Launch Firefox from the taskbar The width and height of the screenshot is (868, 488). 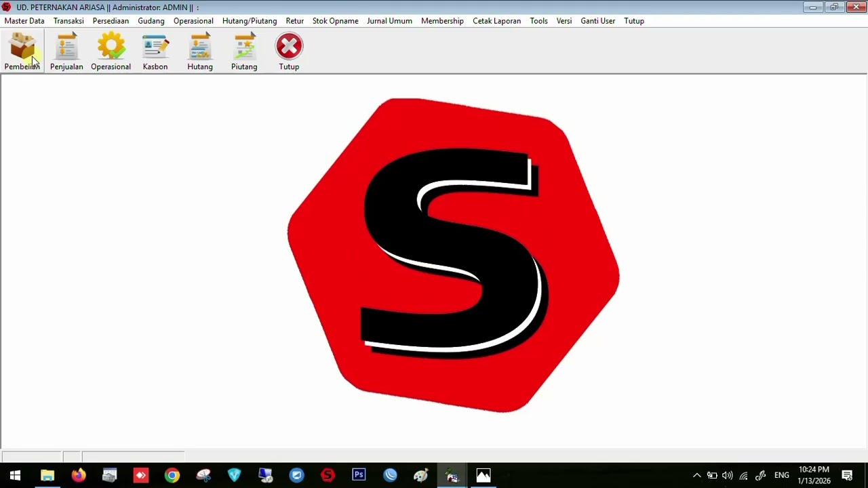coord(78,475)
